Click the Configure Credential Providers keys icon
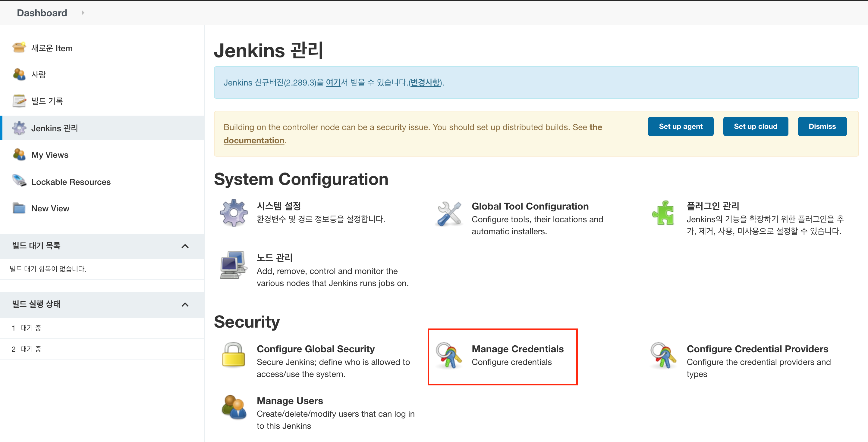868x442 pixels. point(663,356)
